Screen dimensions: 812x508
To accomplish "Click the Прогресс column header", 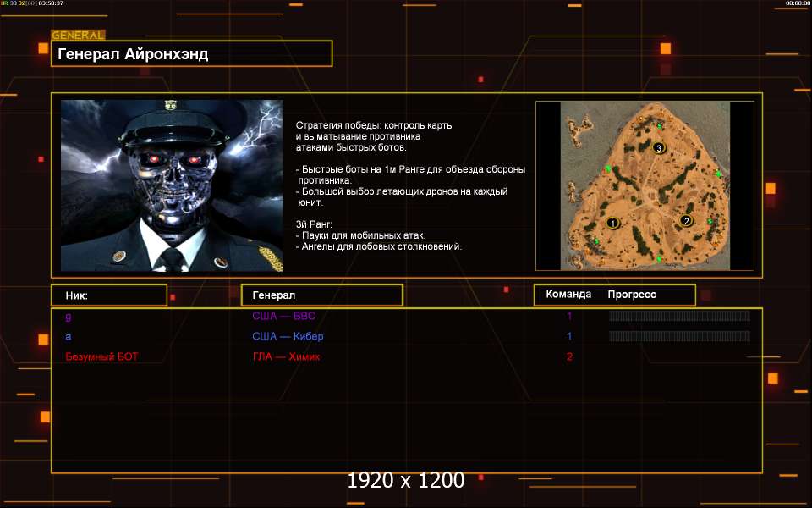I will [x=632, y=295].
